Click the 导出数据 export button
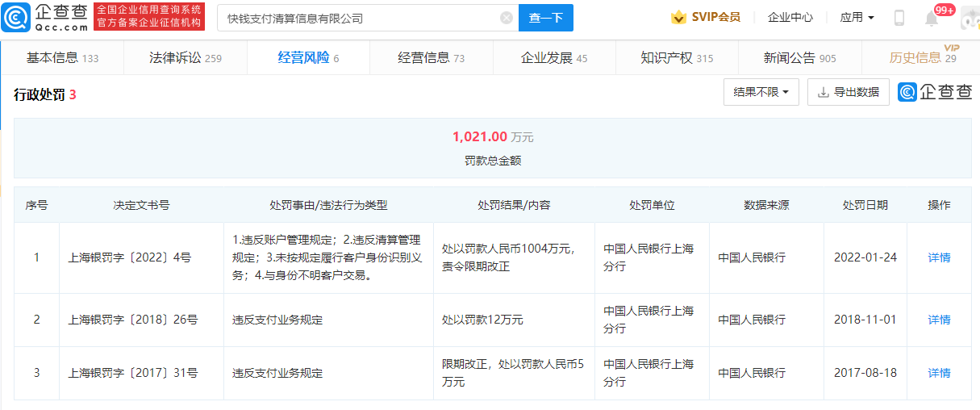 point(849,92)
